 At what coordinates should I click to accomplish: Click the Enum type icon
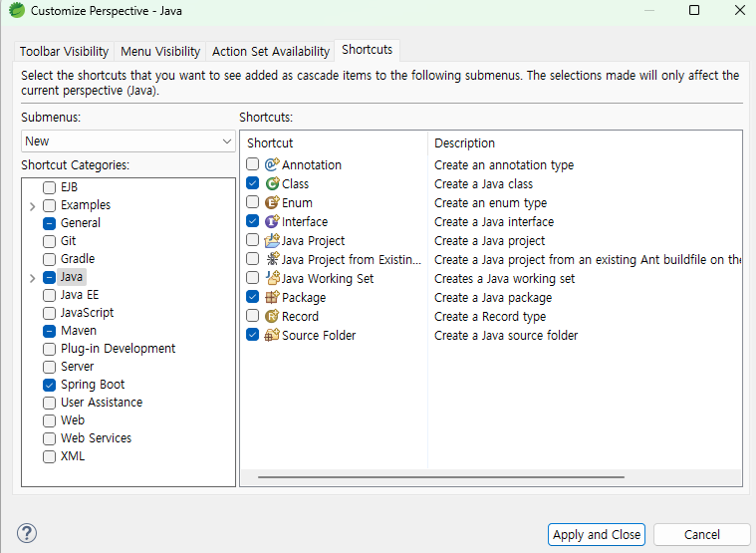272,202
